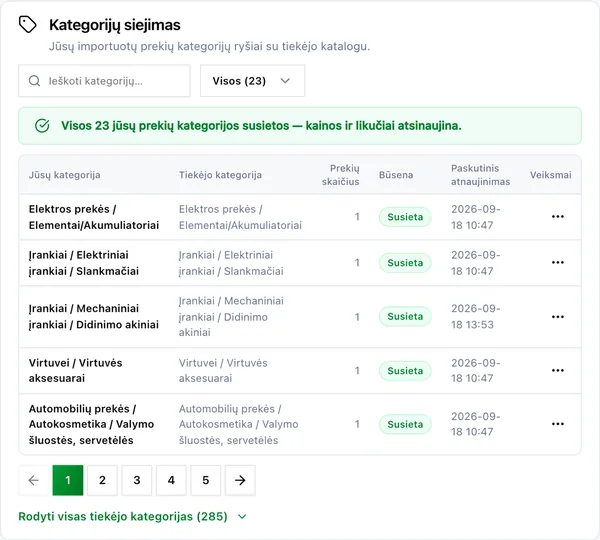Image resolution: width=600 pixels, height=540 pixels.
Task: Focus the Ieškoti kategorijų search field
Action: click(x=104, y=81)
